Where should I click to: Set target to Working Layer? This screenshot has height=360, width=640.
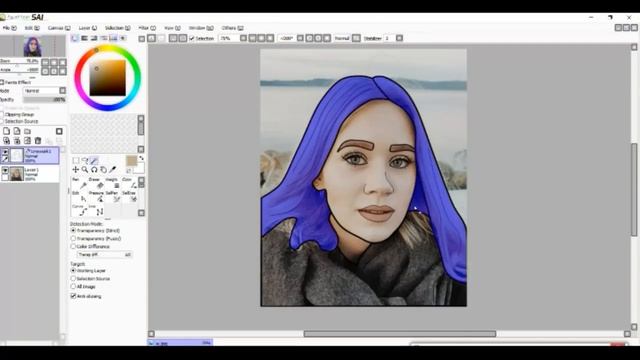click(73, 271)
